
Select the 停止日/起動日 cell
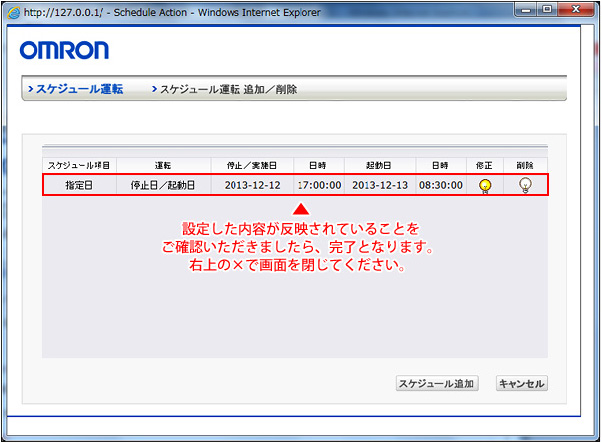tap(163, 185)
